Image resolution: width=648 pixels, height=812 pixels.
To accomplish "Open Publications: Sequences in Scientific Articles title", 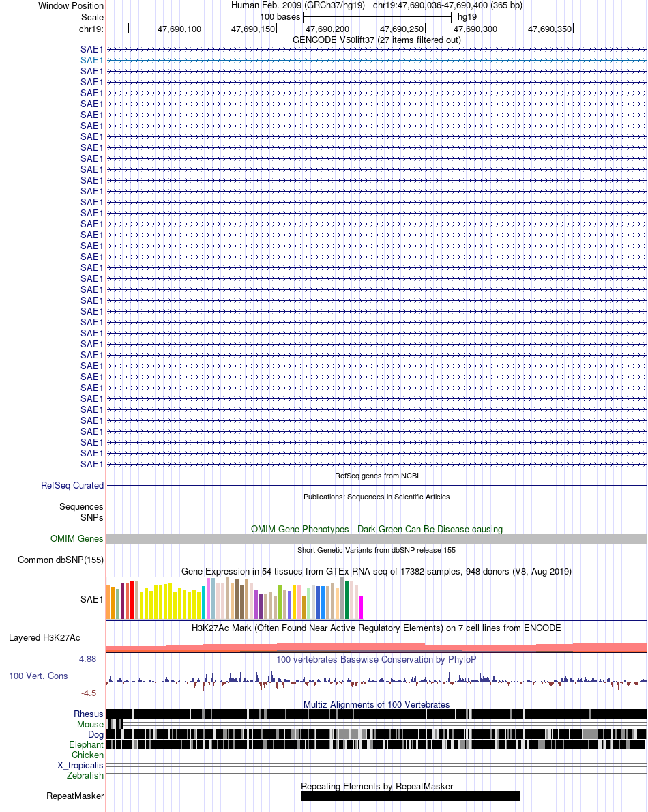I will click(377, 497).
